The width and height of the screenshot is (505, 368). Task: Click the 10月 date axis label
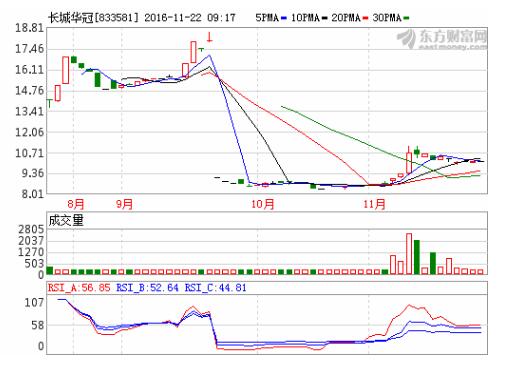[x=263, y=204]
